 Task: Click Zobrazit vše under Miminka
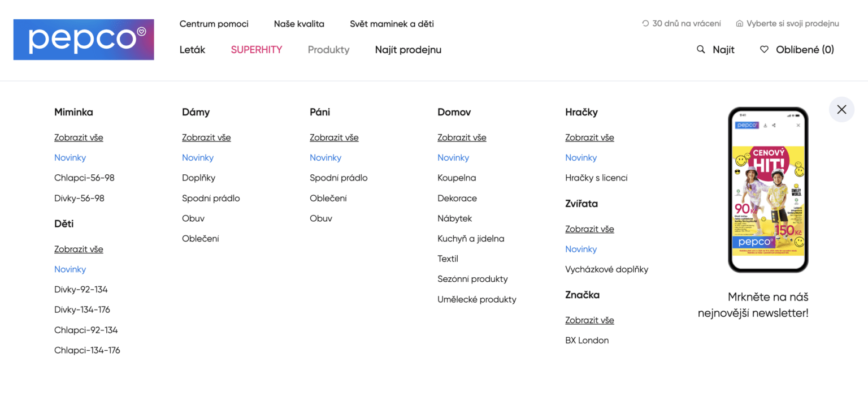pyautogui.click(x=79, y=137)
